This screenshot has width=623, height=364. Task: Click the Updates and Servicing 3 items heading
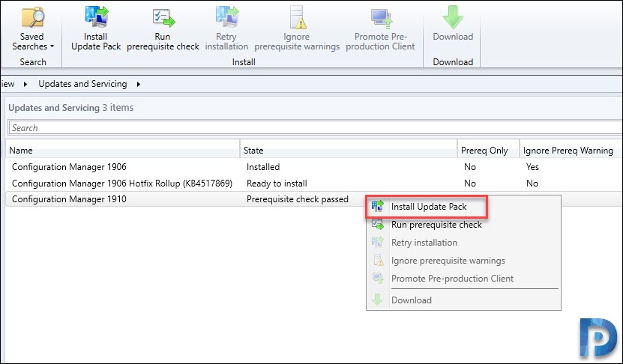pos(70,108)
